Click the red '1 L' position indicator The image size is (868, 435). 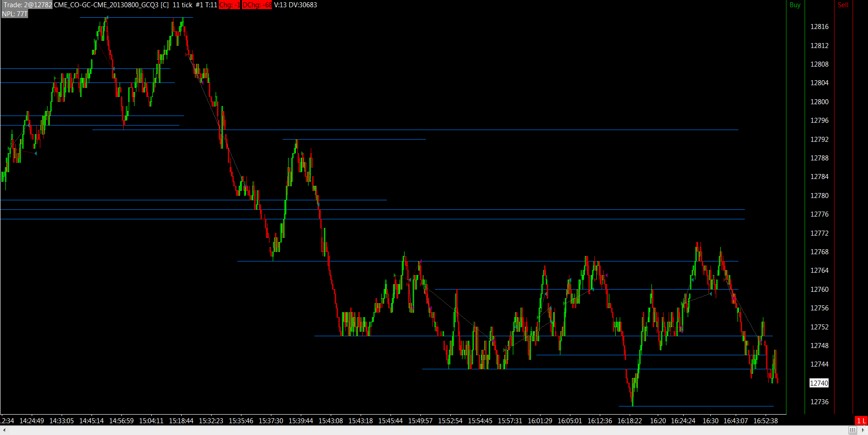point(861,421)
